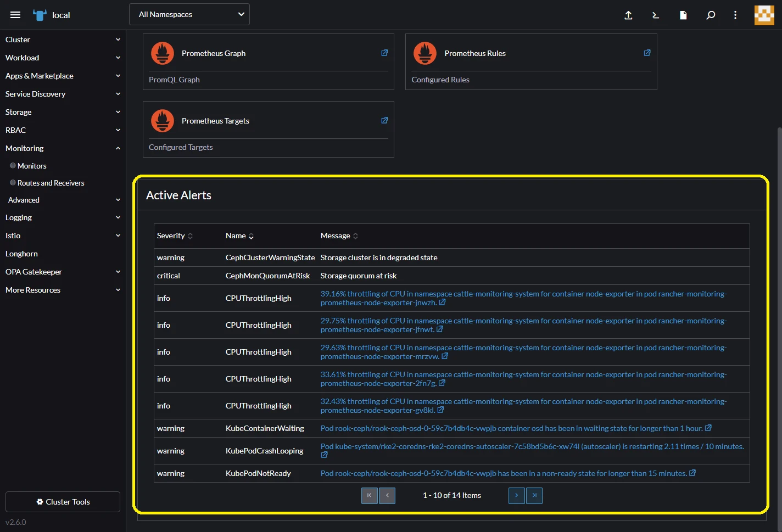Open the KubePodNotReady alert message link
Viewport: 782px width, 532px height.
(504, 473)
